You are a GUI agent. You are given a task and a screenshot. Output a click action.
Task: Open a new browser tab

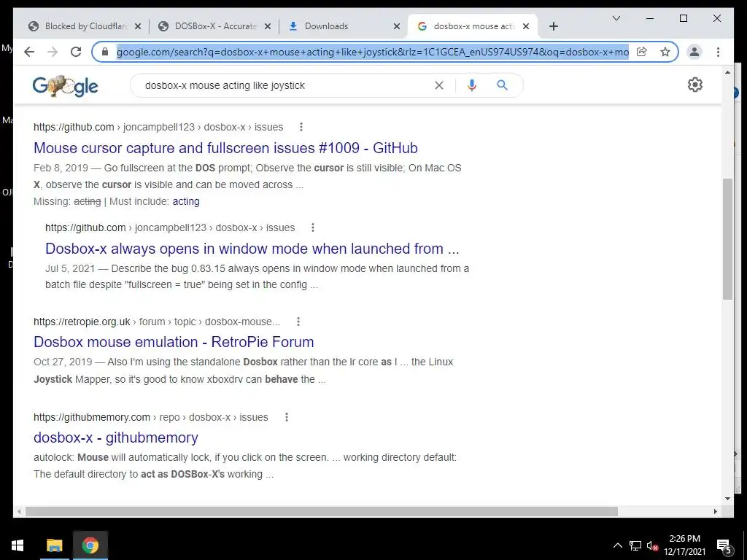click(553, 27)
